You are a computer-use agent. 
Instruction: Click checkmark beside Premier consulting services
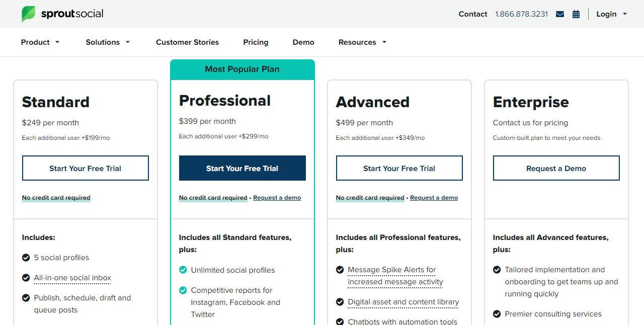click(497, 314)
